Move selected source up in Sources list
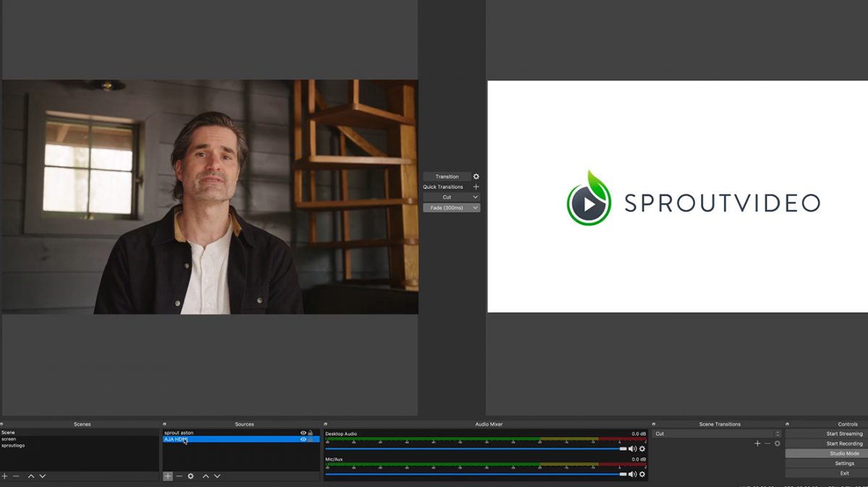868x487 pixels. 205,476
